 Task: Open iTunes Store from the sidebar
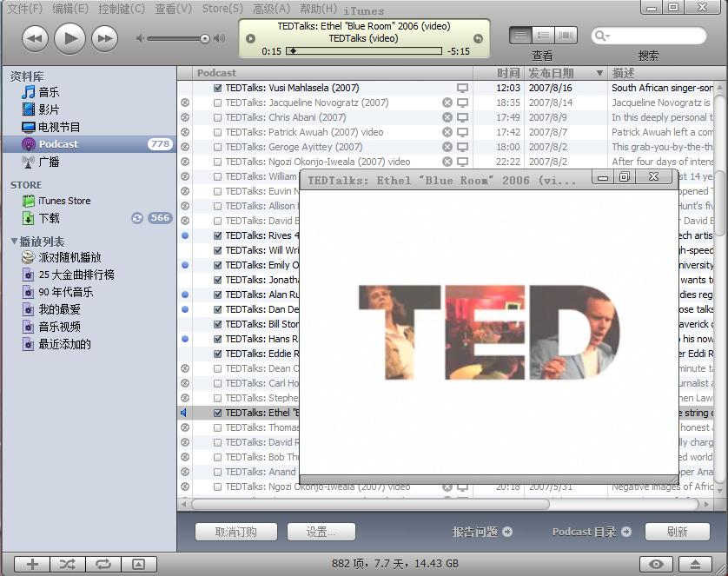[x=64, y=201]
